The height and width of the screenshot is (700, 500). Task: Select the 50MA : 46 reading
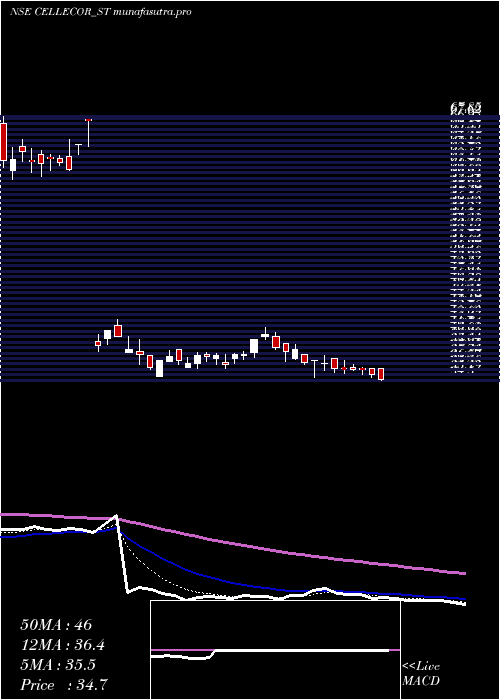tap(56, 625)
